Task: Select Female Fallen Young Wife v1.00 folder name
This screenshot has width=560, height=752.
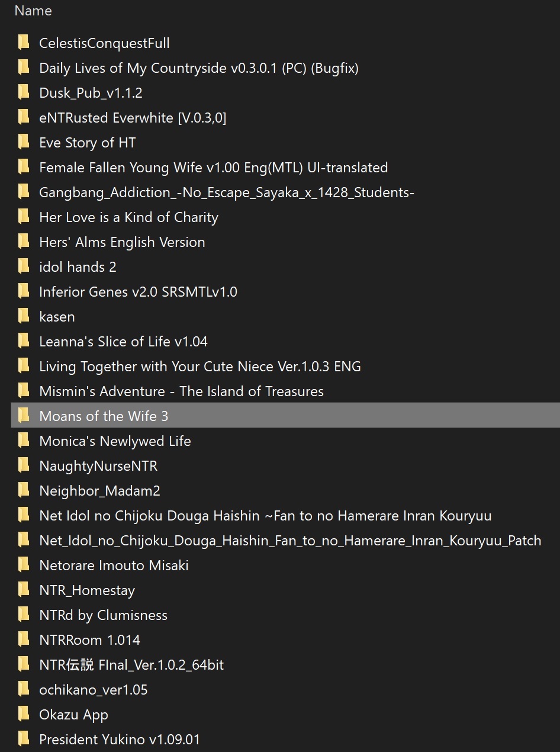Action: (x=214, y=168)
